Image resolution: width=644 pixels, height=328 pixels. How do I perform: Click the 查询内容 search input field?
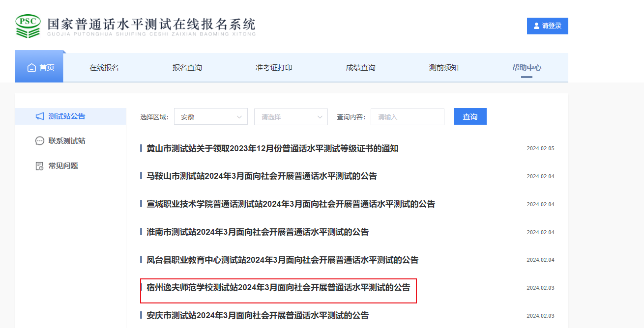click(x=408, y=117)
